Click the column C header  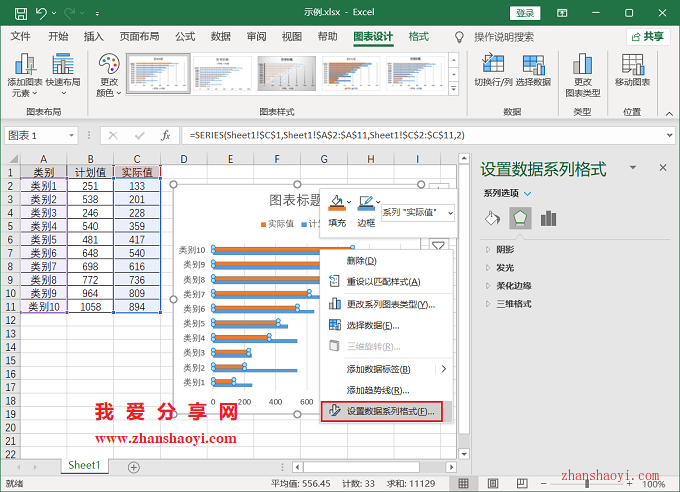click(x=137, y=159)
